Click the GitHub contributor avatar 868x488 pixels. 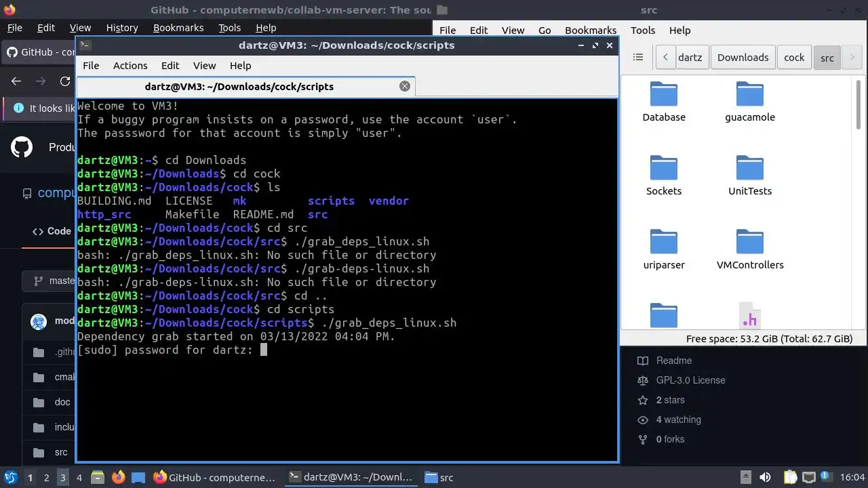point(39,321)
